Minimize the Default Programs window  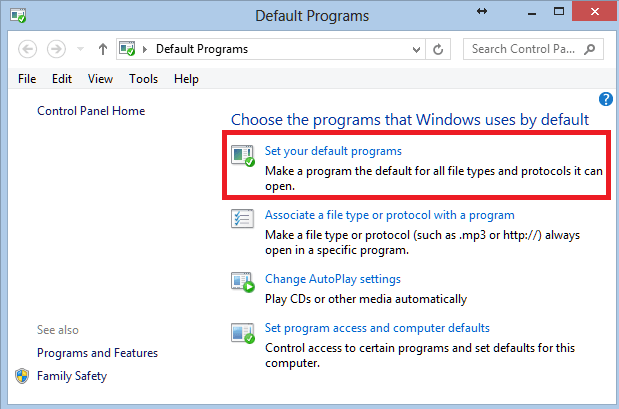[532, 13]
